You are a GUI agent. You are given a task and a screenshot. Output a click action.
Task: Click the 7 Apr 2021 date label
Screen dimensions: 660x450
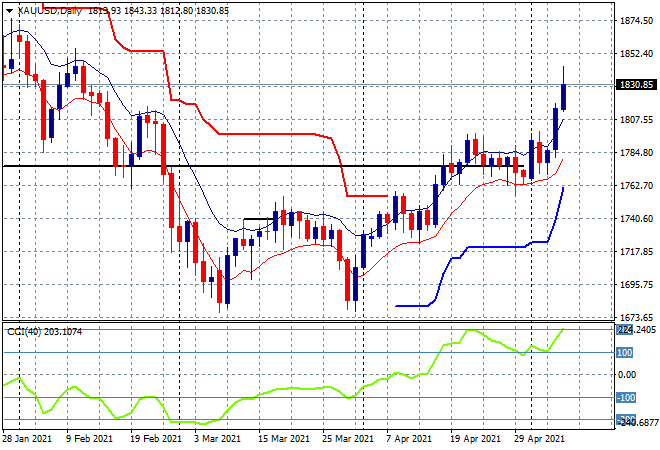pos(408,439)
